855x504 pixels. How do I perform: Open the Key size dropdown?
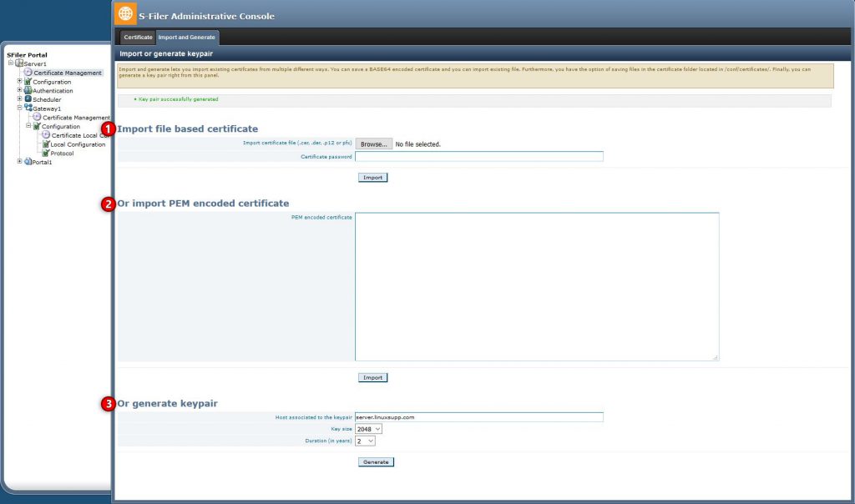tap(368, 429)
